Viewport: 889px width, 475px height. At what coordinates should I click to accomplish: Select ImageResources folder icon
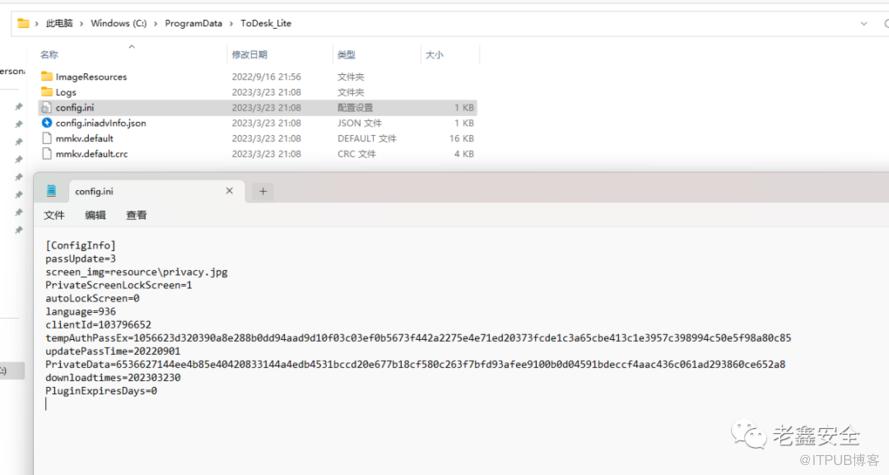47,77
